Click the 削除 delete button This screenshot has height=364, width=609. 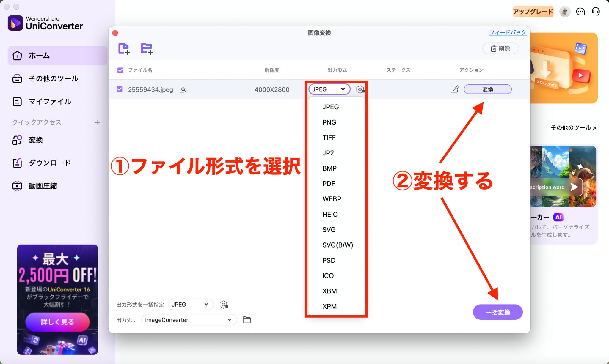(x=500, y=48)
